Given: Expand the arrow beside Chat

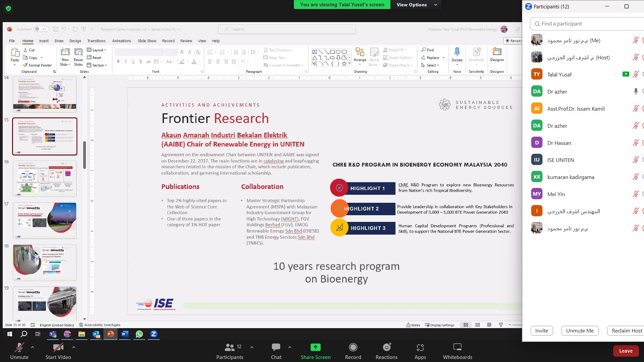Looking at the screenshot, I should (290, 347).
